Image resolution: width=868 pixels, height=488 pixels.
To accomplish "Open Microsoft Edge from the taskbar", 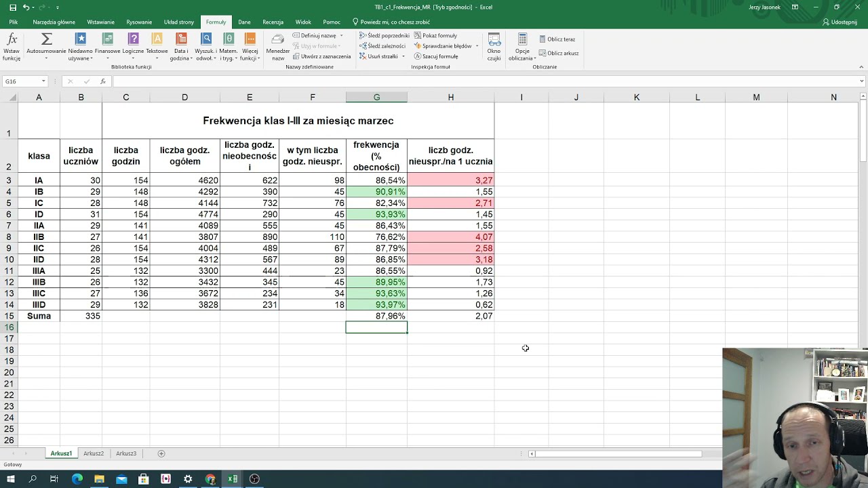I will pyautogui.click(x=77, y=479).
